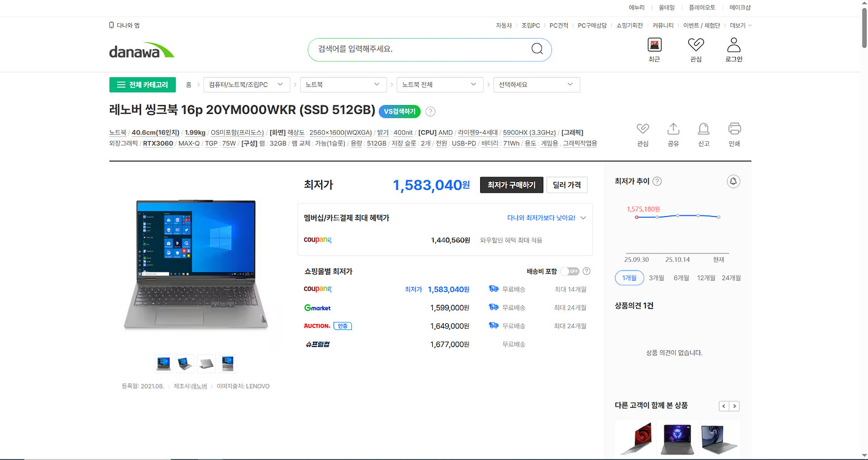868x460 pixels.
Task: Toggle the 배송비 포함 switch
Action: click(x=569, y=271)
